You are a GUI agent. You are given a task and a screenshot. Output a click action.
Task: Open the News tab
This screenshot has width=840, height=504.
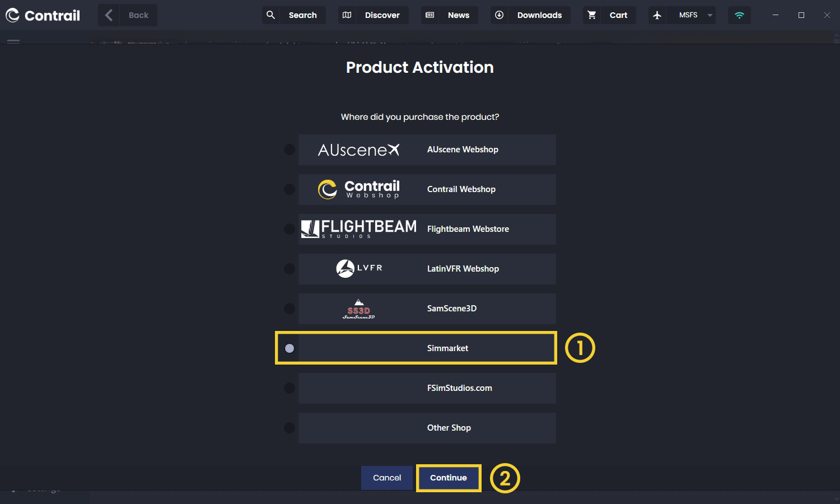coord(458,15)
